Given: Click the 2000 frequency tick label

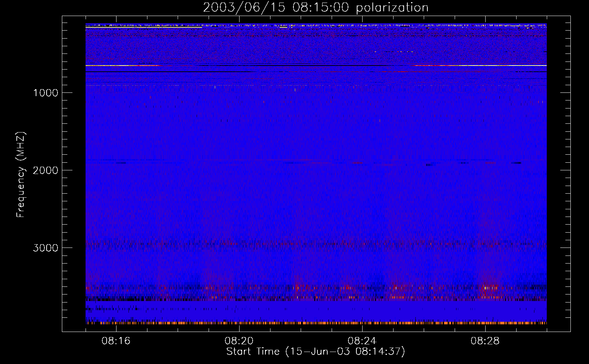Looking at the screenshot, I should pyautogui.click(x=46, y=170).
